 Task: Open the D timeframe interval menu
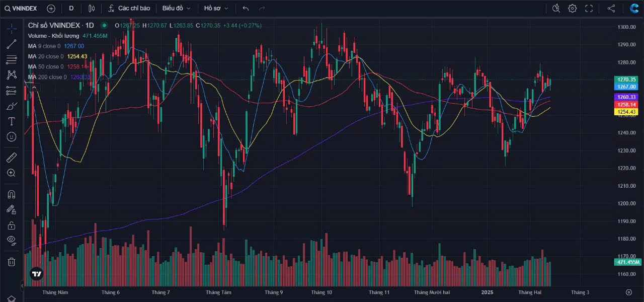click(x=71, y=8)
